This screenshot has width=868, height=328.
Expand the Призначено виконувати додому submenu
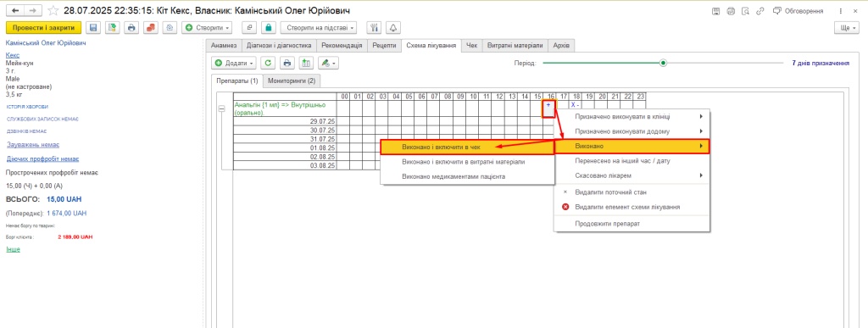632,131
